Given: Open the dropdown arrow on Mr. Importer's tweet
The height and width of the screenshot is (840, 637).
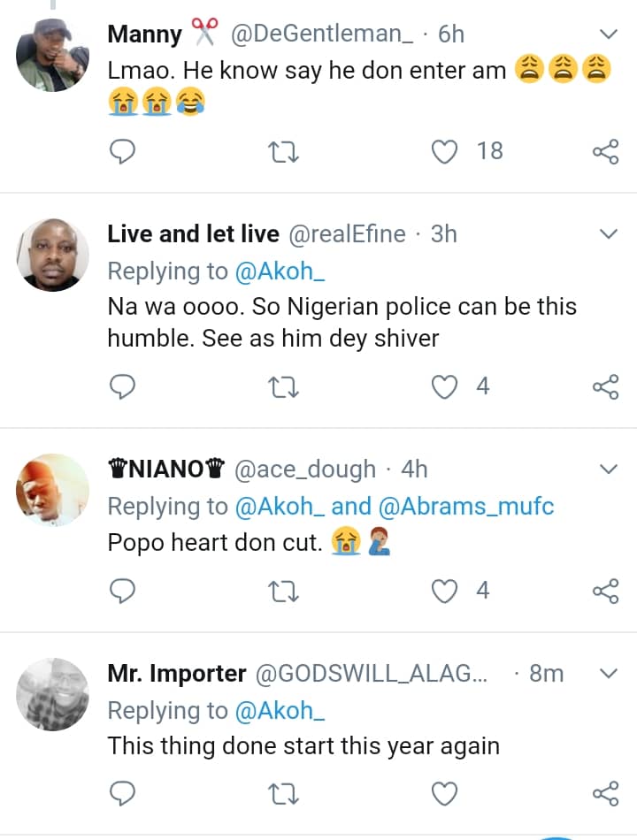Looking at the screenshot, I should point(609,674).
